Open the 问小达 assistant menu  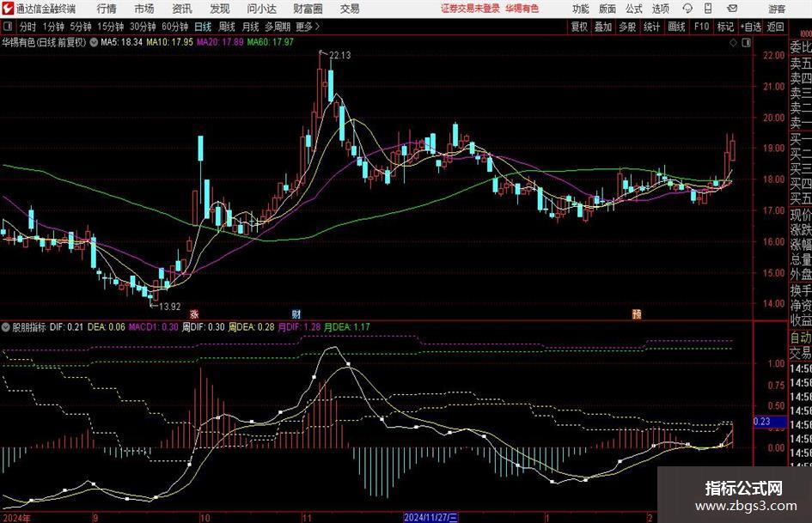tap(261, 9)
